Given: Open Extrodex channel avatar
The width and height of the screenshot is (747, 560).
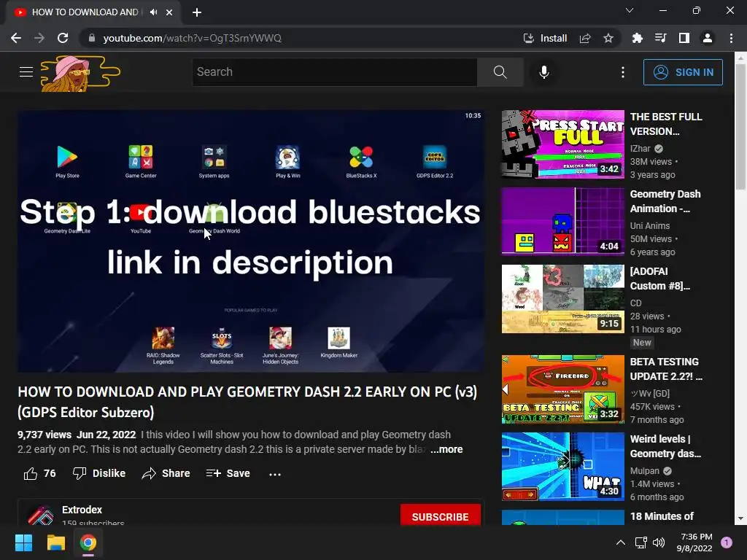Looking at the screenshot, I should click(41, 516).
